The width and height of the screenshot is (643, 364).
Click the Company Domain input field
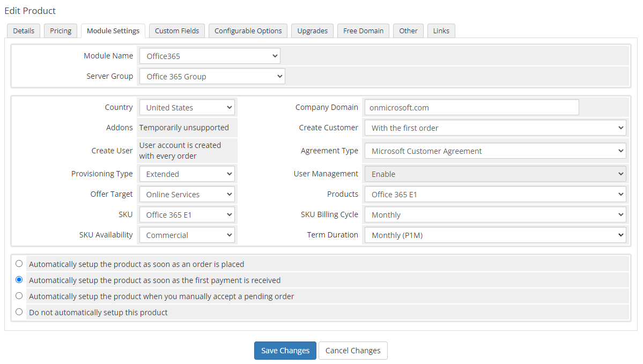(471, 107)
